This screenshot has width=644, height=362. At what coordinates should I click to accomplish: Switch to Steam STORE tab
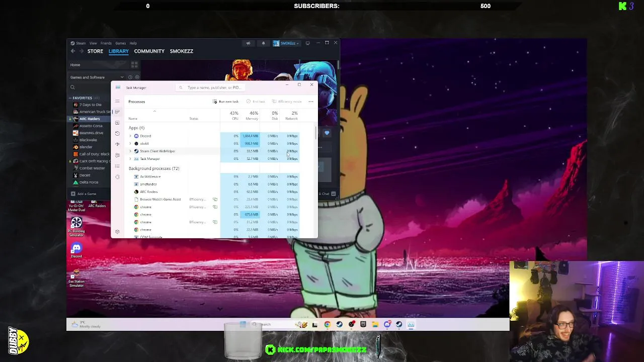(95, 51)
